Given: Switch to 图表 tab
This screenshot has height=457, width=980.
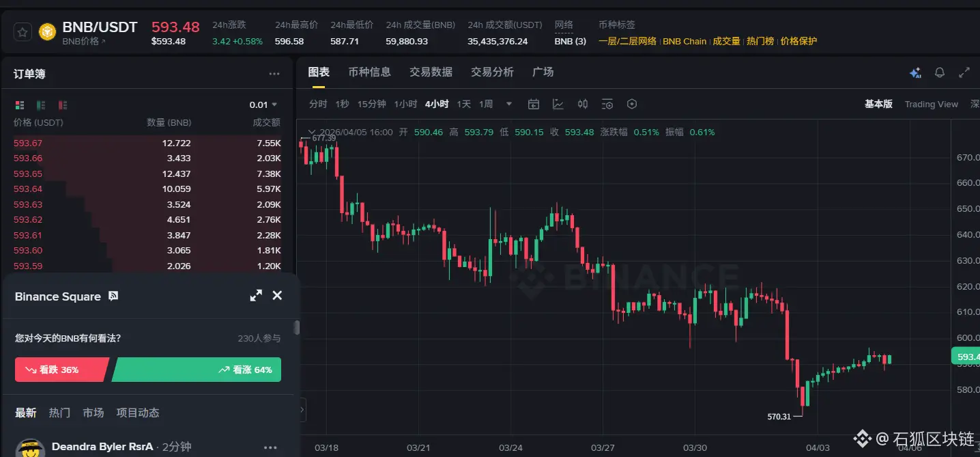Looking at the screenshot, I should point(319,72).
